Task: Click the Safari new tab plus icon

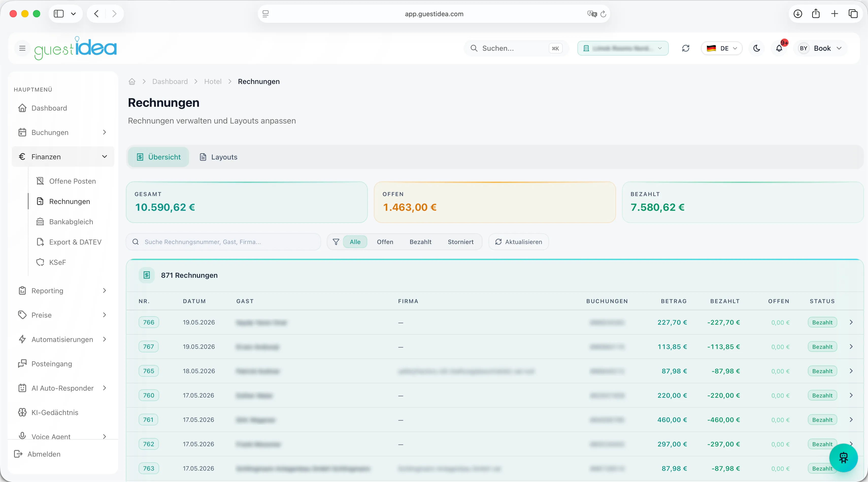Action: coord(834,14)
